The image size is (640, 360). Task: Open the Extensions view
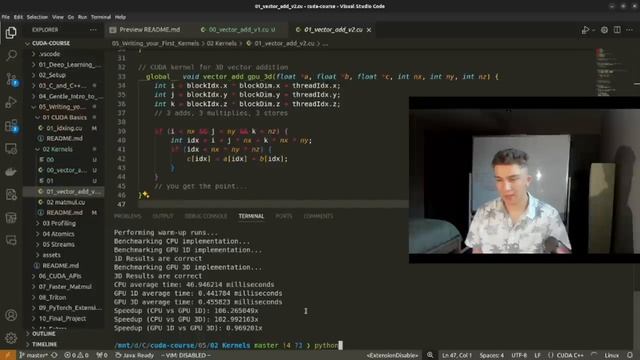(11, 126)
